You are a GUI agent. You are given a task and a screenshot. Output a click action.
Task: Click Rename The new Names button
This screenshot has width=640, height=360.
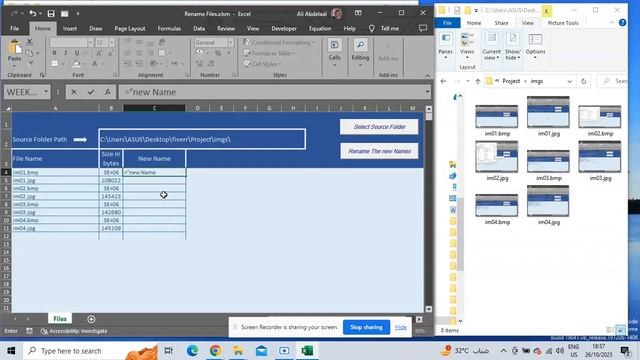pyautogui.click(x=379, y=151)
